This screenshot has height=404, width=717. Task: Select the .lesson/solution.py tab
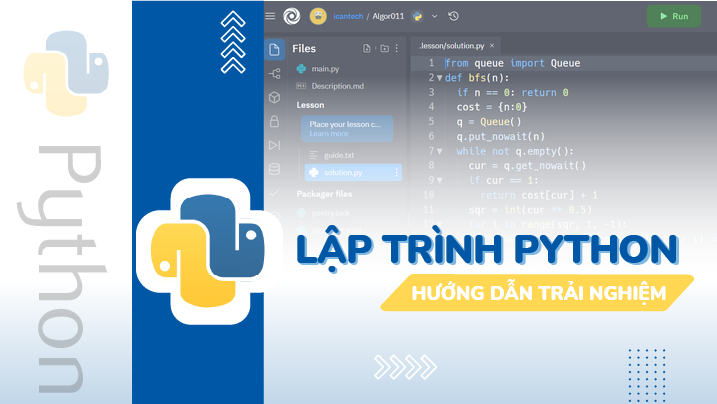451,45
